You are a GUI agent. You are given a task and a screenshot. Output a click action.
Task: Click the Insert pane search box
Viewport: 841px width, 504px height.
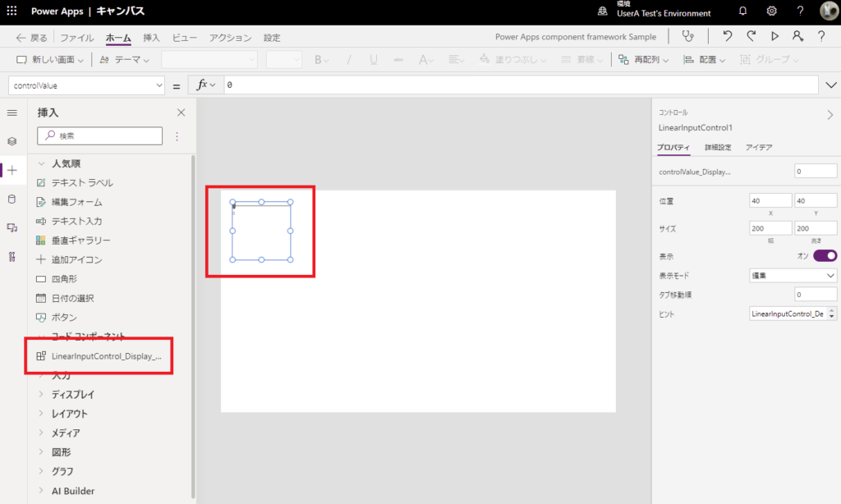point(99,136)
